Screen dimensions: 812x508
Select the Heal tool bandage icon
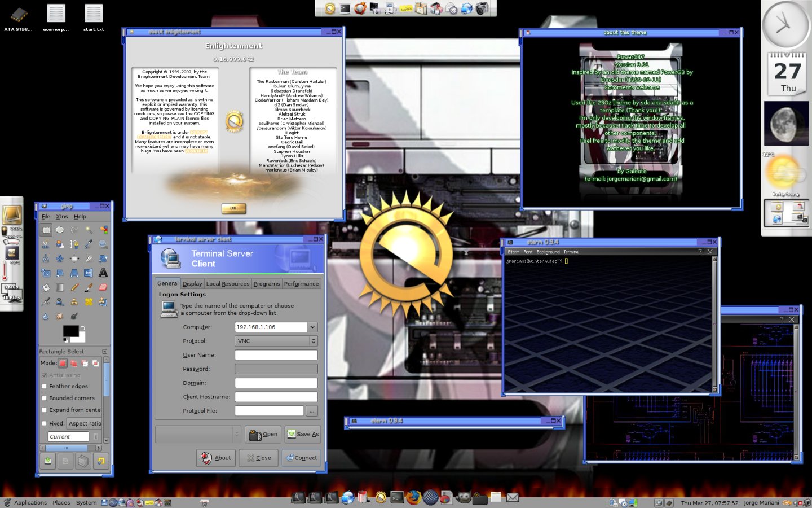click(89, 302)
